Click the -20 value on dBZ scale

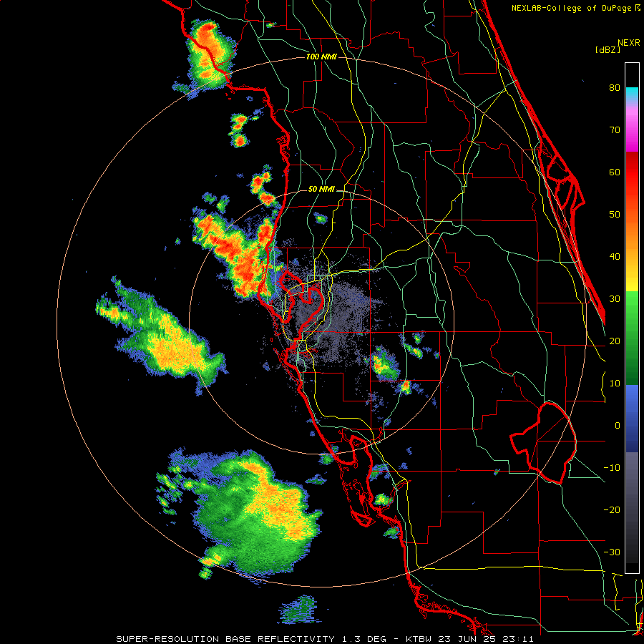pyautogui.click(x=612, y=510)
